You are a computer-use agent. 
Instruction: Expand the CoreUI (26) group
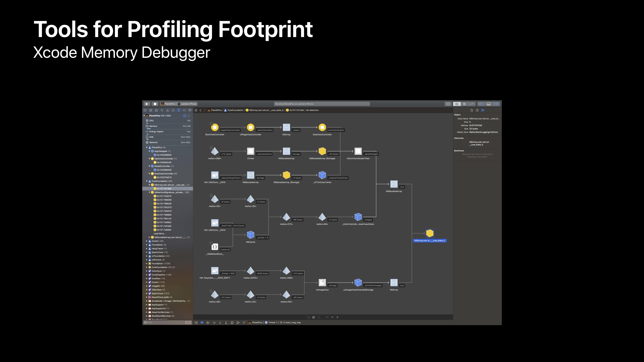point(147,241)
